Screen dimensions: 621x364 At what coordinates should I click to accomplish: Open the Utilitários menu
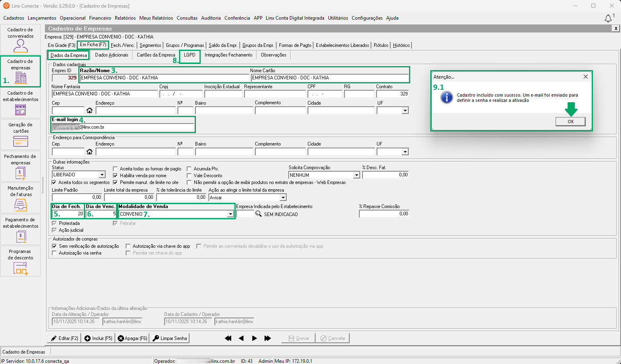[x=338, y=18]
